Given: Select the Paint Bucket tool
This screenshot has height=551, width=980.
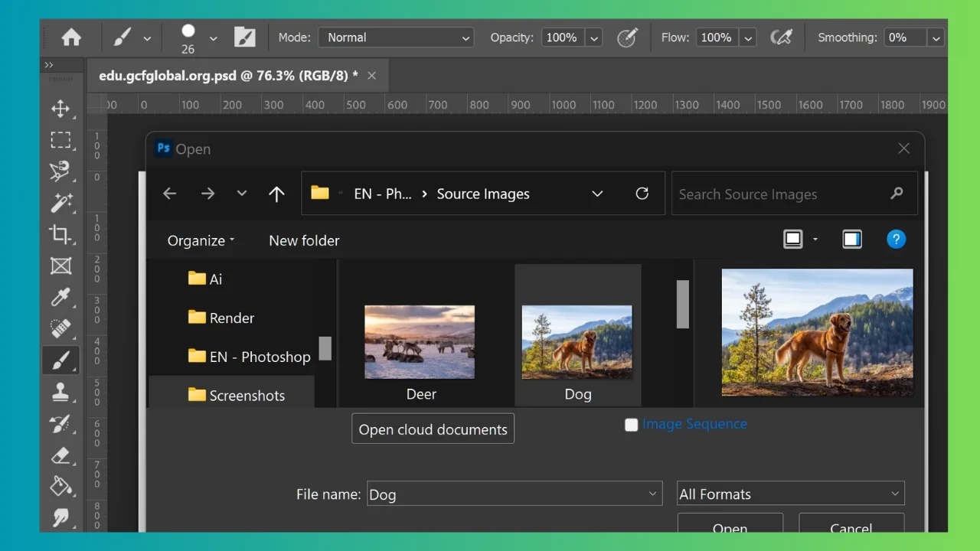Looking at the screenshot, I should [x=60, y=486].
